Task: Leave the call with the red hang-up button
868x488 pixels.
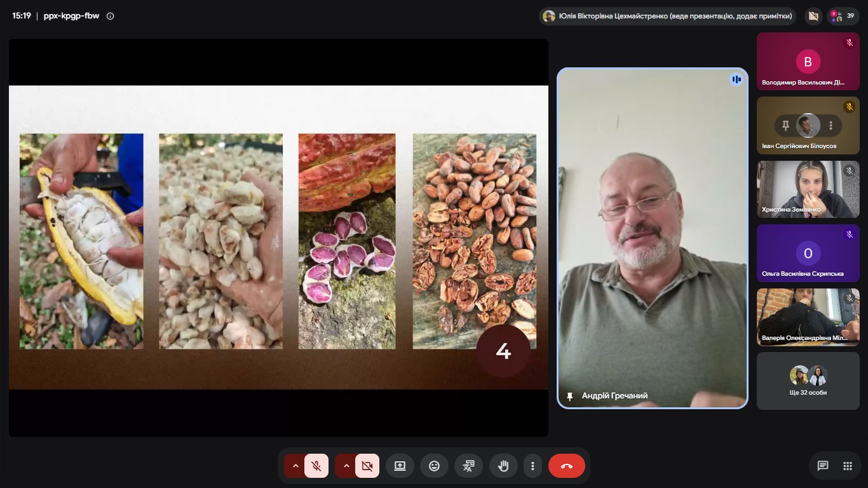Action: 567,466
